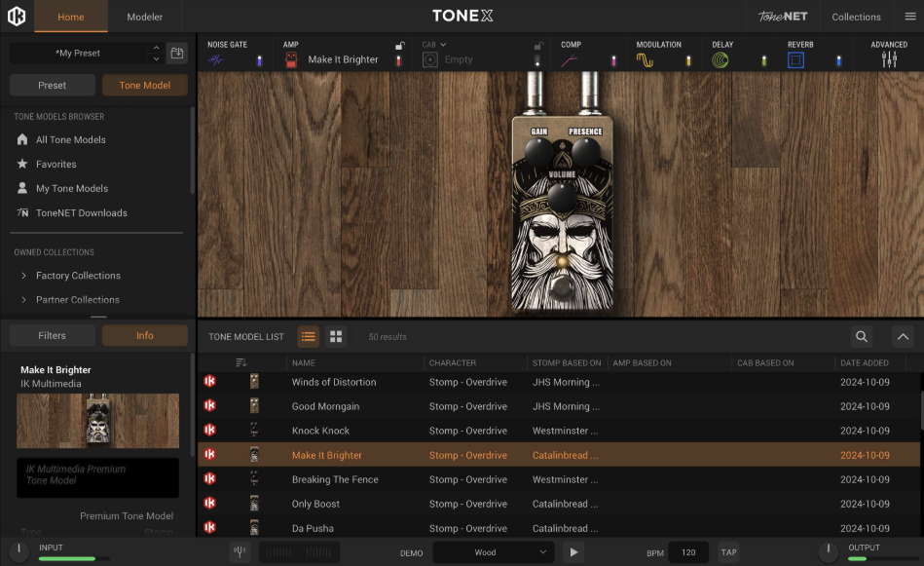Select the Filters tab
Viewport: 924px width, 566px height.
tap(53, 335)
